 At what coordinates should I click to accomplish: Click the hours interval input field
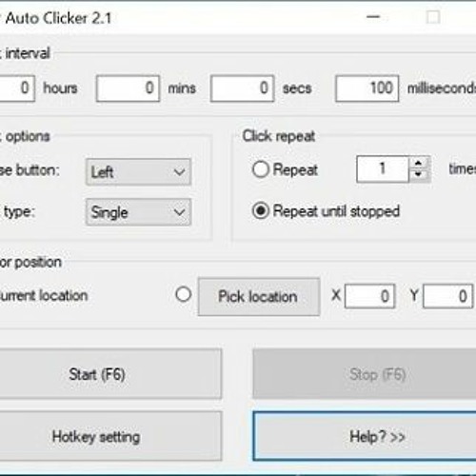17,89
